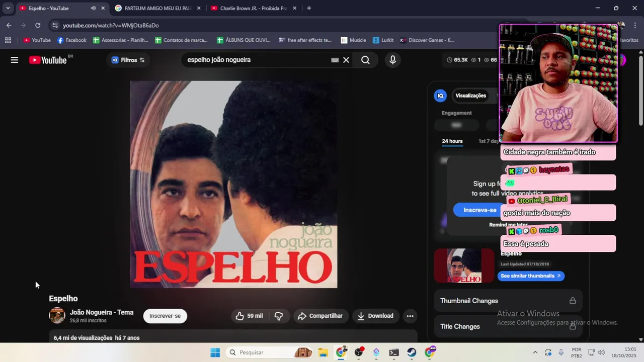644x362 pixels.
Task: Select the Visualizações tab in the analytics panel
Action: click(470, 96)
